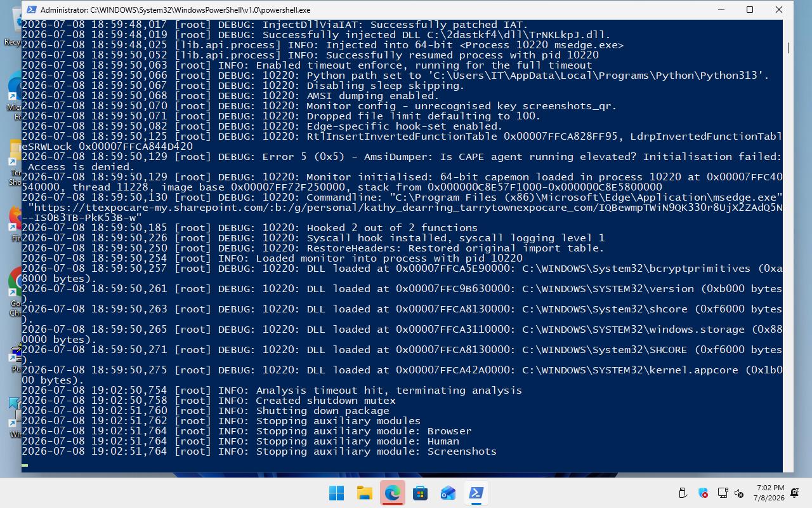Click the lowercase 'shcore' DLL loaded line
This screenshot has width=812, height=508.
coord(402,314)
